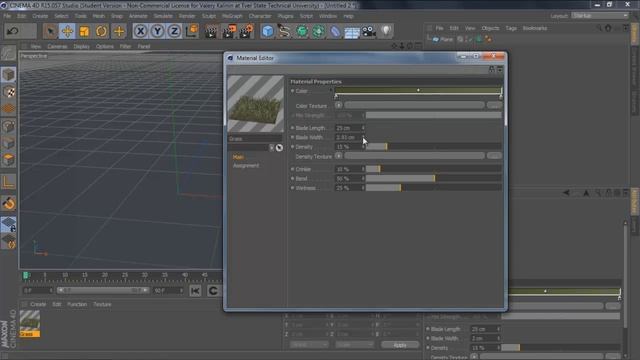This screenshot has height=360, width=640.
Task: Toggle the X axis lock
Action: pyautogui.click(x=140, y=31)
